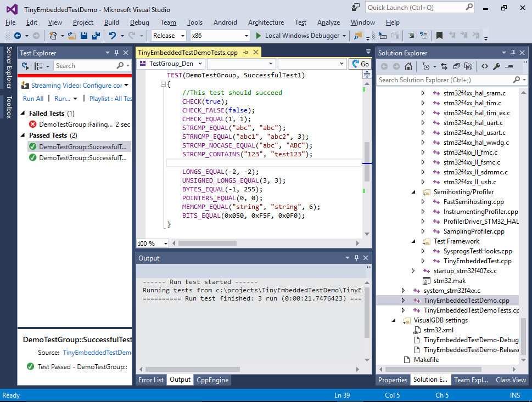This screenshot has height=402, width=532.
Task: Click the Save All toolbar icon
Action: [x=96, y=36]
